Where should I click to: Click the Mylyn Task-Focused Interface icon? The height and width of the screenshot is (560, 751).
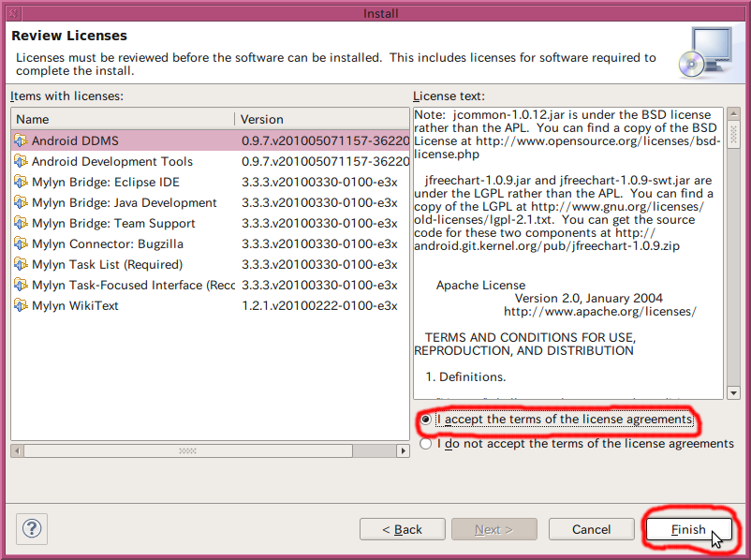tap(21, 285)
